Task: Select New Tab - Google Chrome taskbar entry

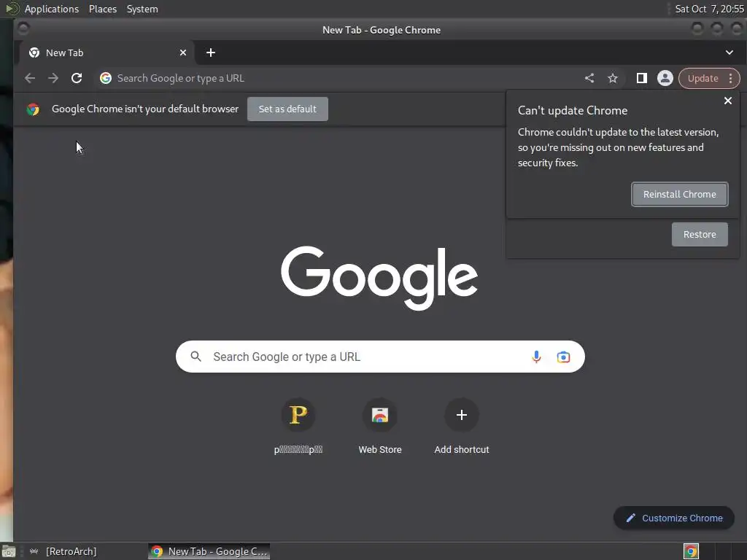Action: pyautogui.click(x=209, y=551)
